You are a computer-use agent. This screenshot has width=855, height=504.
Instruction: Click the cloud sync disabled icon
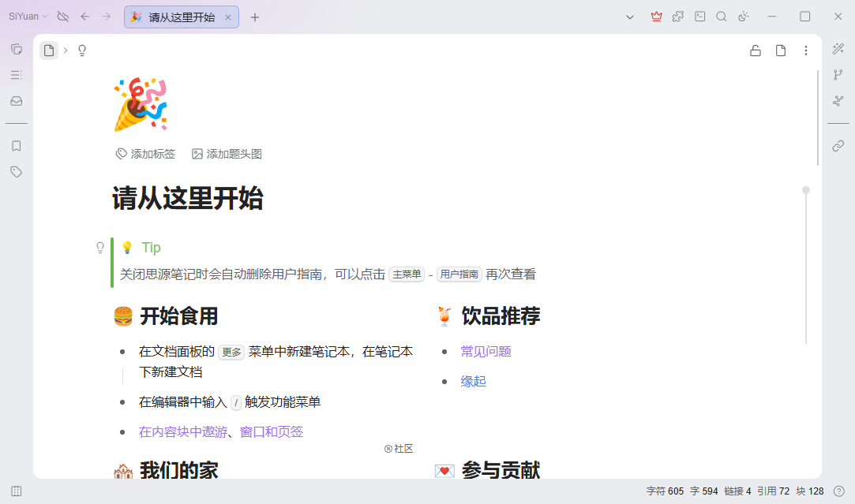click(x=63, y=17)
